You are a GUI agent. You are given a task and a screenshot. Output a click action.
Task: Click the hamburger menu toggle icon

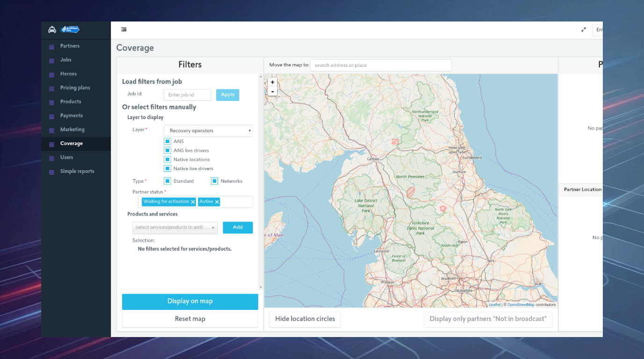[124, 29]
